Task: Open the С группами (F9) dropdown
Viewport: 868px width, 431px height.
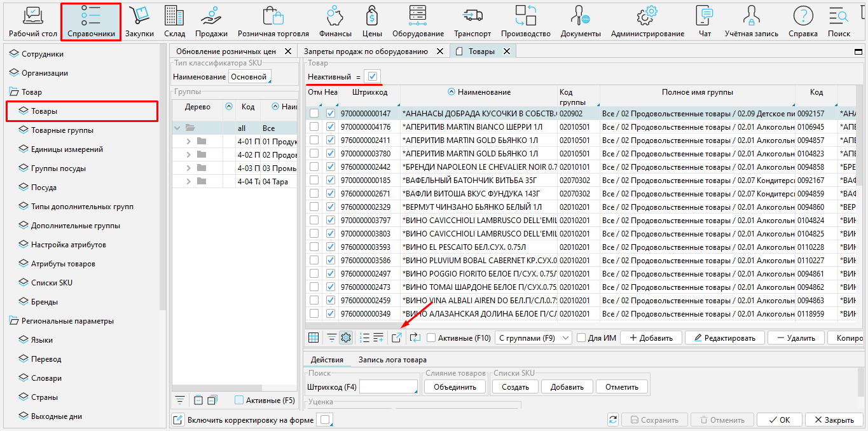Action: click(533, 338)
